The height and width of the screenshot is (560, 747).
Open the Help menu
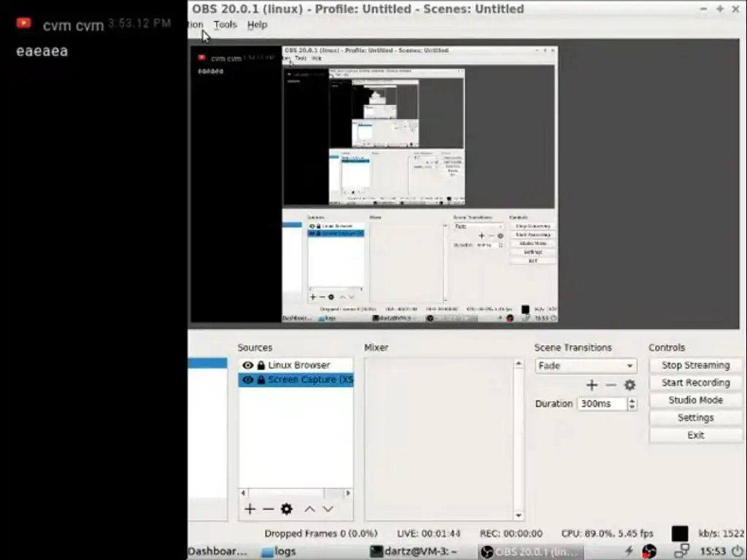tap(258, 25)
